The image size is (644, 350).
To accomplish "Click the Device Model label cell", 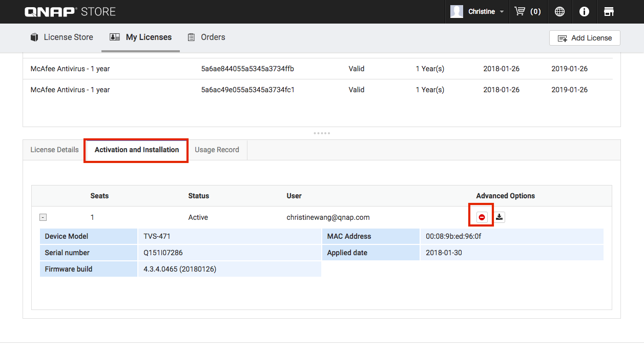I will tap(89, 236).
